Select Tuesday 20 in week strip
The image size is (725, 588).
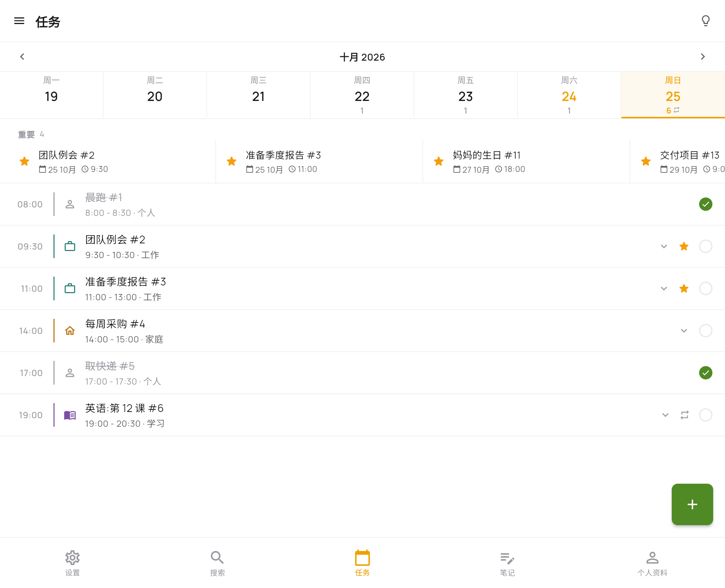pyautogui.click(x=155, y=95)
